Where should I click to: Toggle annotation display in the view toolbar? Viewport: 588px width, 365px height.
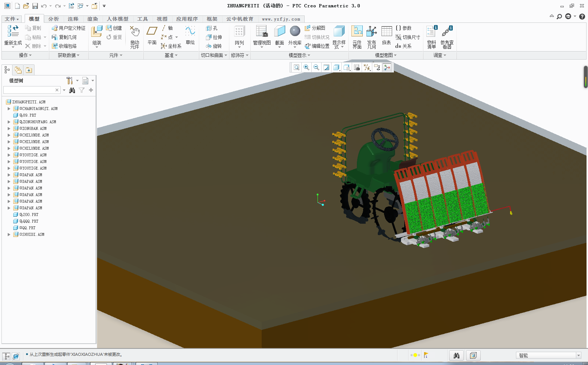(377, 67)
